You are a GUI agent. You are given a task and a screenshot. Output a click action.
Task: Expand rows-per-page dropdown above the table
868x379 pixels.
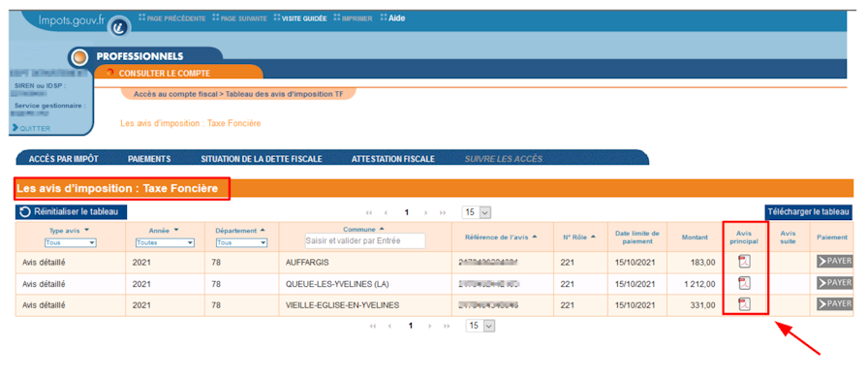click(478, 212)
